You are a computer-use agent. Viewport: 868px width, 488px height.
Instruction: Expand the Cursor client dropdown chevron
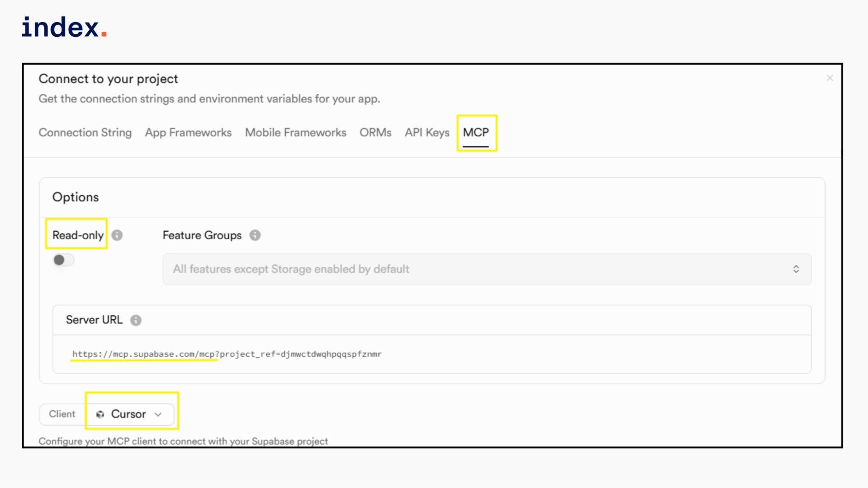(x=158, y=414)
